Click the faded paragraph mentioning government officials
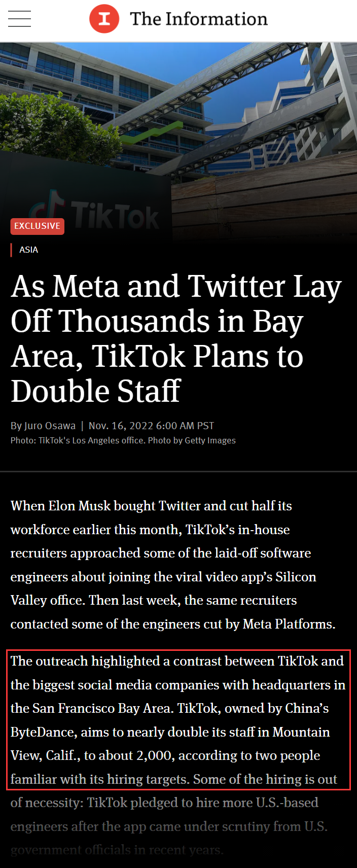 [x=169, y=826]
